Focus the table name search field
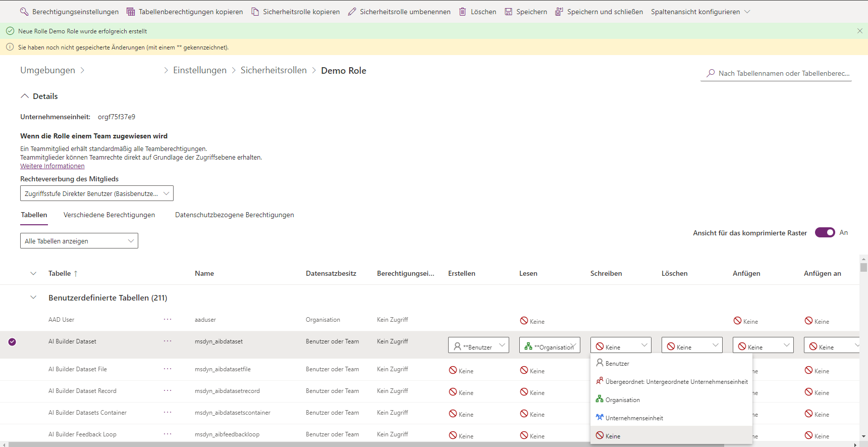 [776, 73]
